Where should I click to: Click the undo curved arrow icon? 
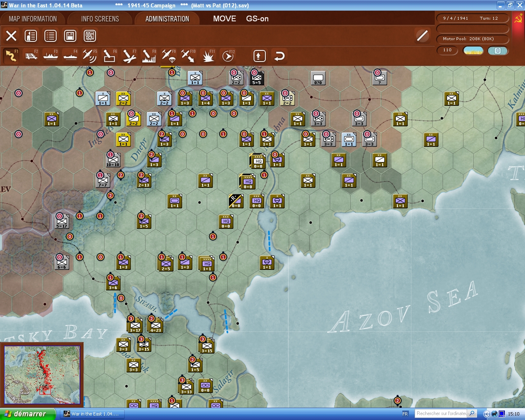[x=279, y=56]
